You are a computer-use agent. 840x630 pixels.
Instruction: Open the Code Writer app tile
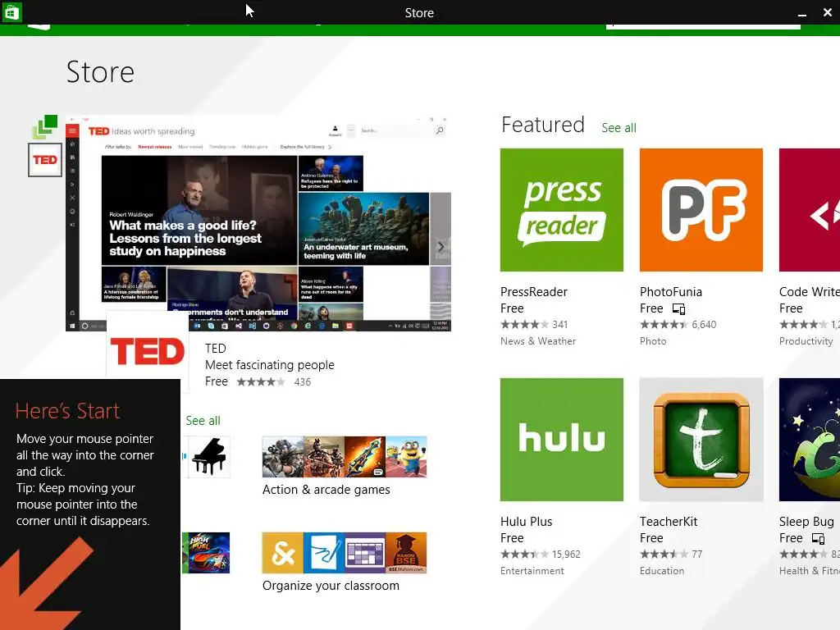tap(810, 210)
